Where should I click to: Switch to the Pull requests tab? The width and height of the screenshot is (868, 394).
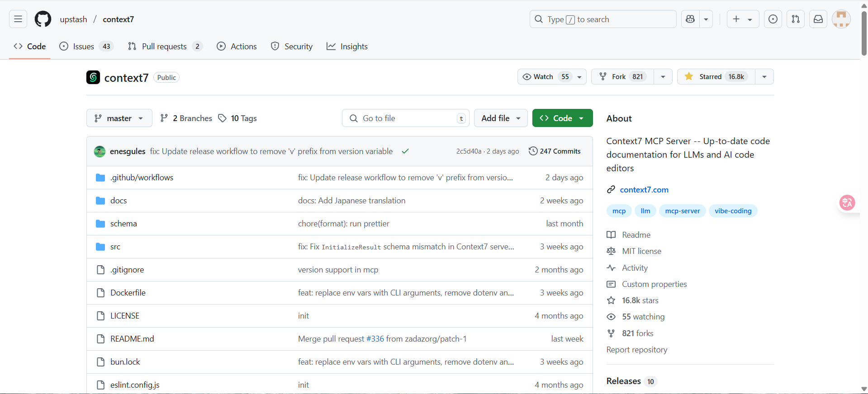pos(165,46)
